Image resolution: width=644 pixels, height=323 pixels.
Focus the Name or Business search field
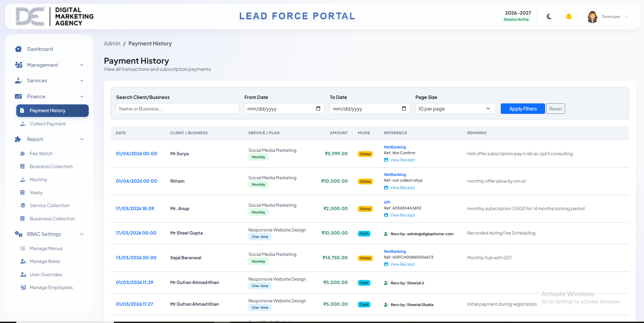click(x=177, y=109)
